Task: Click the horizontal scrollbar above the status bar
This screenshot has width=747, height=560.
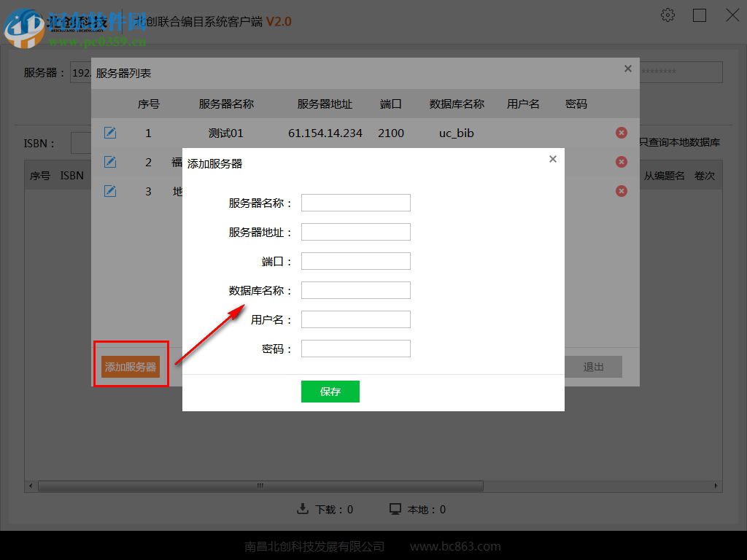Action: [x=259, y=485]
